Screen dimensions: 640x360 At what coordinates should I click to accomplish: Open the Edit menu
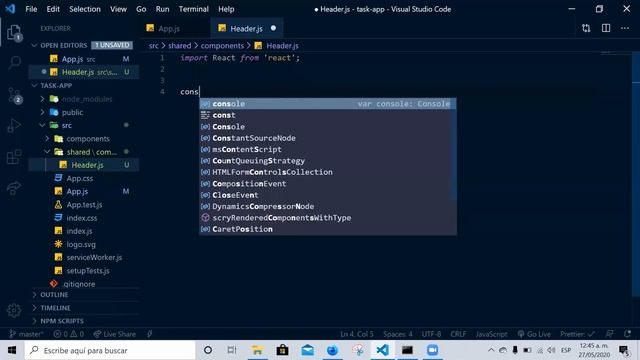tap(53, 9)
